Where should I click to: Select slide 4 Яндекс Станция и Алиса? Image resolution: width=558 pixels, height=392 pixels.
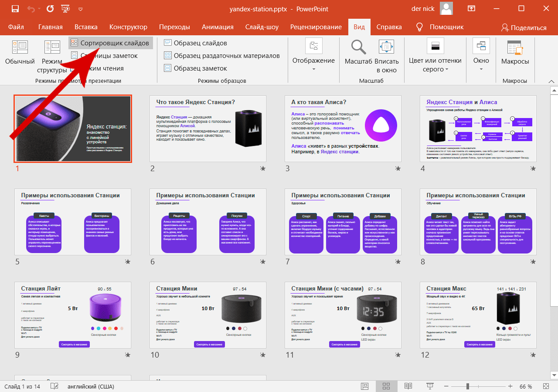coord(478,128)
